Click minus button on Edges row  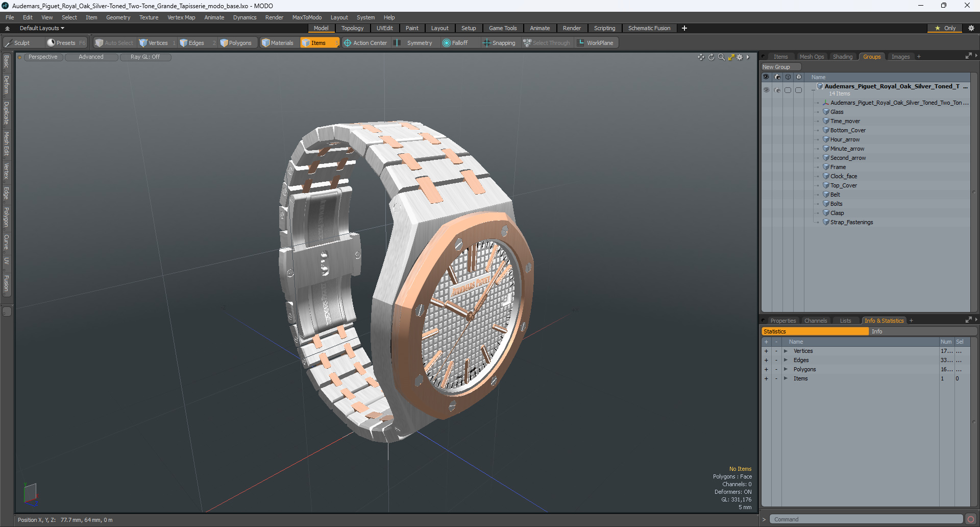tap(776, 360)
